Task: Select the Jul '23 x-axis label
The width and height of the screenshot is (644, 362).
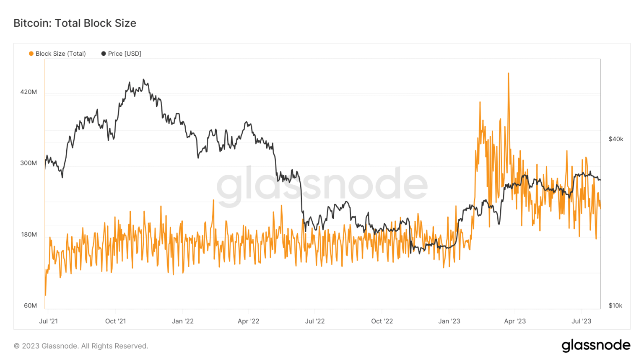Action: pyautogui.click(x=582, y=321)
